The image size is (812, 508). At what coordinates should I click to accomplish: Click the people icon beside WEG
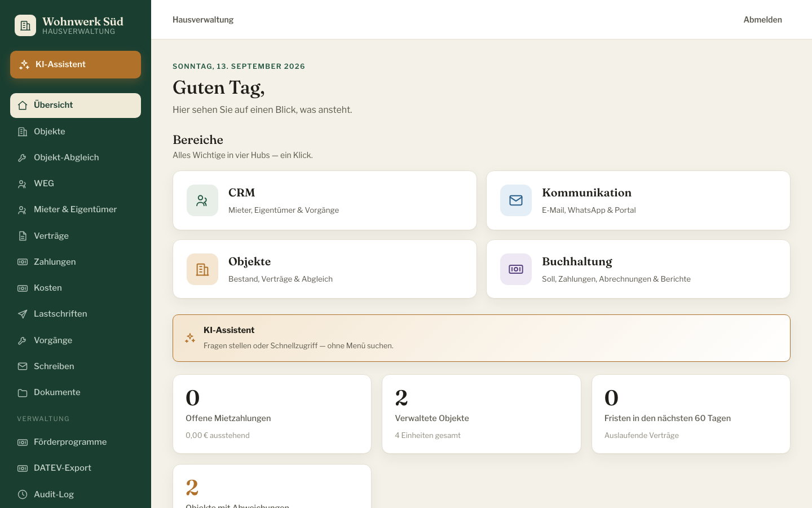click(x=23, y=183)
